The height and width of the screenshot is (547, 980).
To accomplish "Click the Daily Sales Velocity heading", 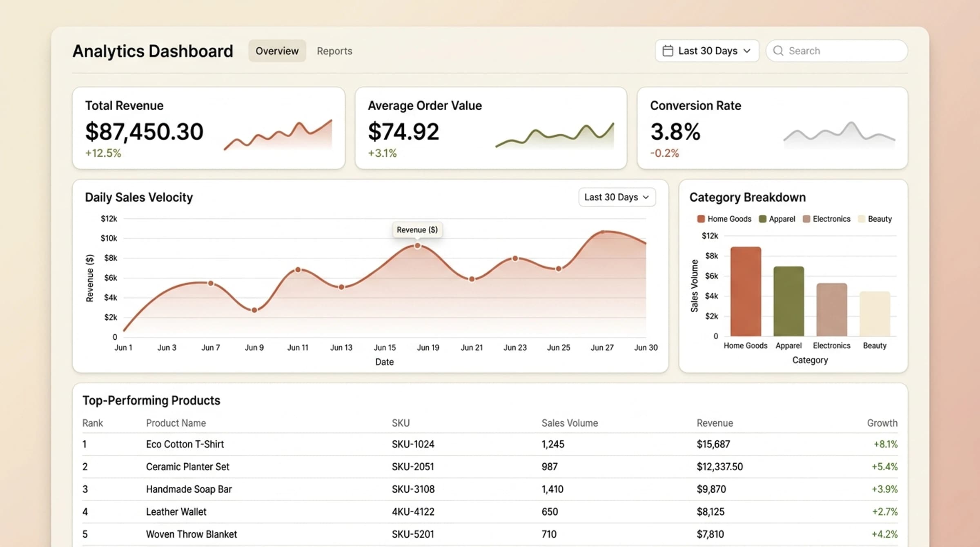I will click(x=139, y=197).
